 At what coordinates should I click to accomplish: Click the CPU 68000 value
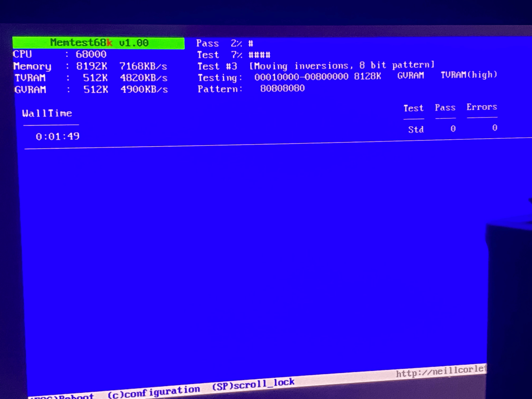pyautogui.click(x=91, y=54)
